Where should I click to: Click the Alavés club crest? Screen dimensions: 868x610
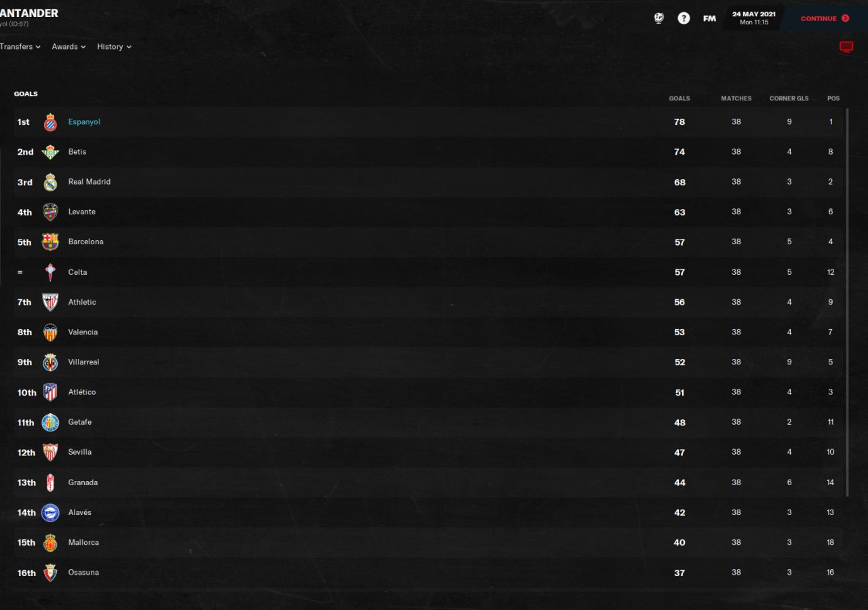tap(50, 512)
